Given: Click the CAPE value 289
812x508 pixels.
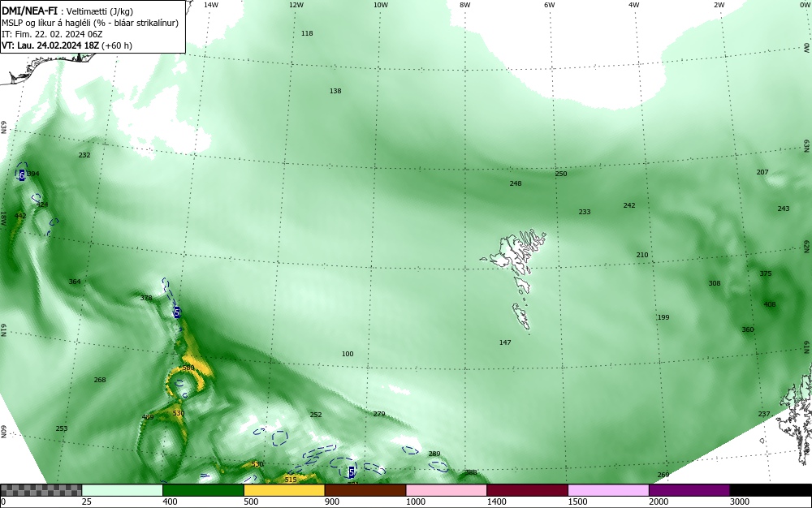Looking at the screenshot, I should pyautogui.click(x=434, y=454).
